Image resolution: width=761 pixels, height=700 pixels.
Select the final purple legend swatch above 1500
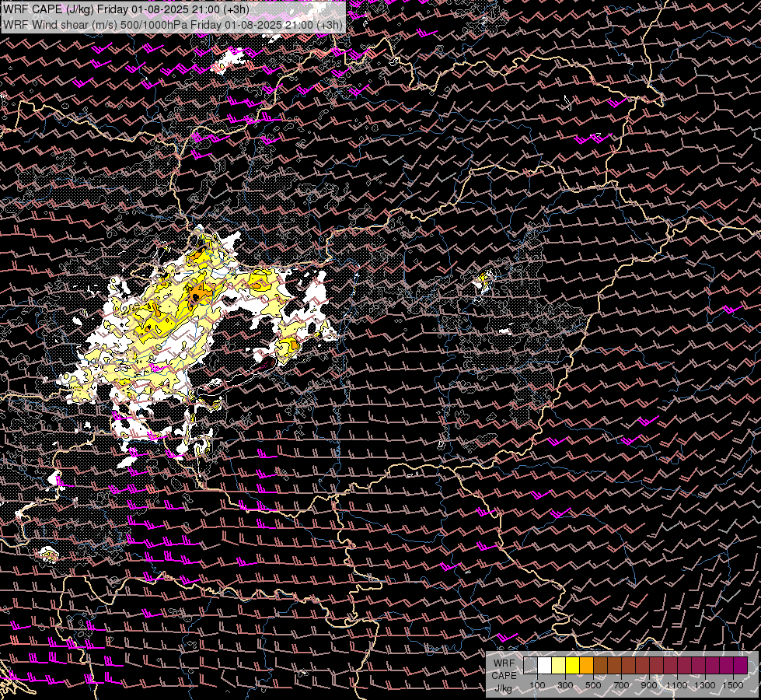[x=741, y=666]
